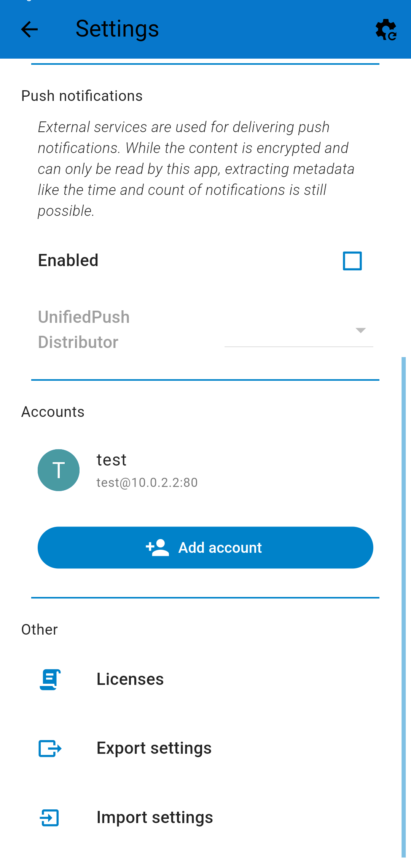Open the Licenses entry
Image resolution: width=411 pixels, height=868 pixels.
tap(205, 680)
